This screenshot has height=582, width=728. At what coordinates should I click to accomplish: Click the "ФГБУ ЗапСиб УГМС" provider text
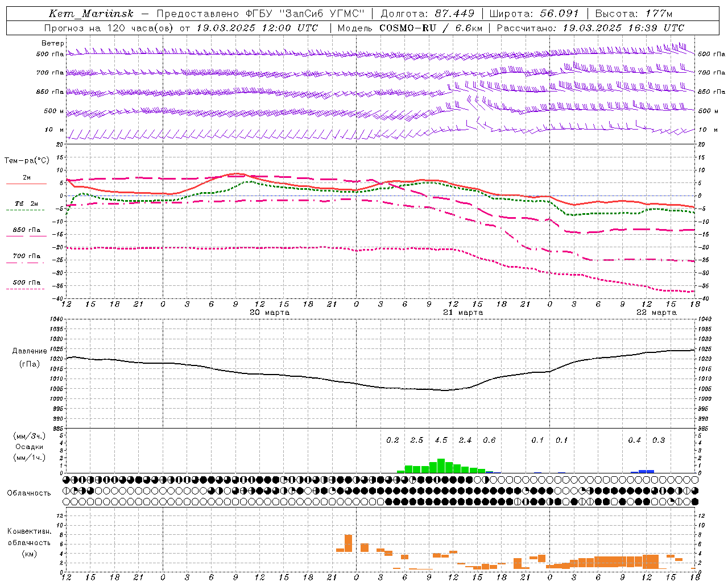[x=305, y=14]
